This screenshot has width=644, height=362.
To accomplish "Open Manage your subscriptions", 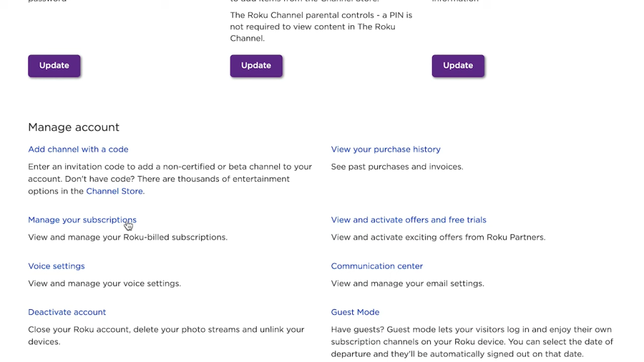I will (82, 220).
